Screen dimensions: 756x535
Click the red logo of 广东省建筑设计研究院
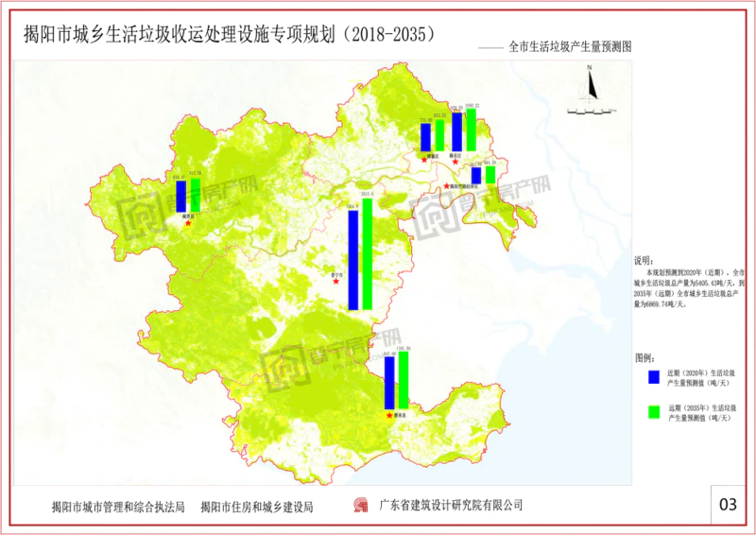pyautogui.click(x=359, y=506)
